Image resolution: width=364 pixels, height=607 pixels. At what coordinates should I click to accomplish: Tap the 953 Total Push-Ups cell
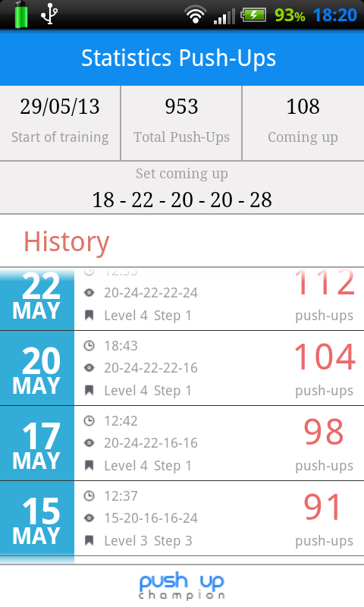tap(181, 123)
